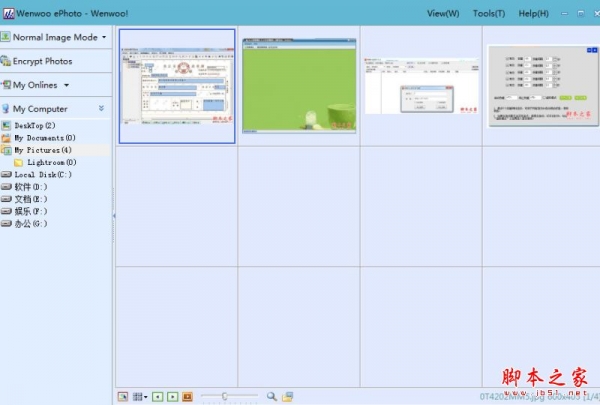Image resolution: width=600 pixels, height=405 pixels.
Task: Click the My Documents folder icon
Action: click(6, 138)
